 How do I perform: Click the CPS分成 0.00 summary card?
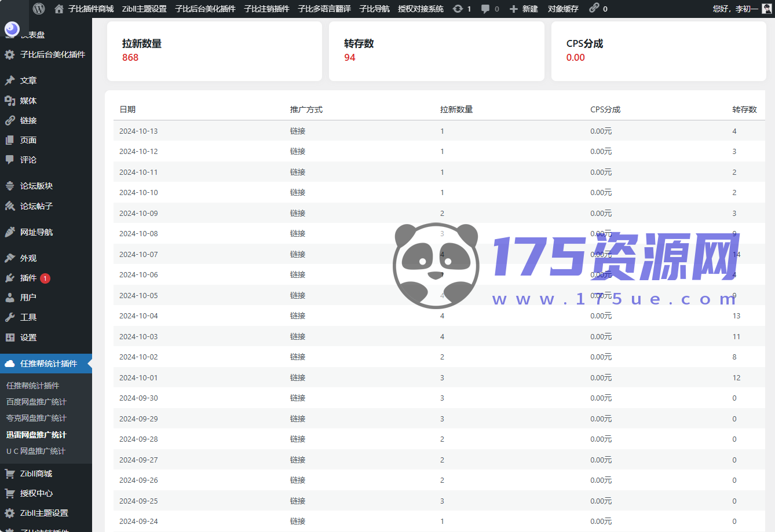[659, 51]
